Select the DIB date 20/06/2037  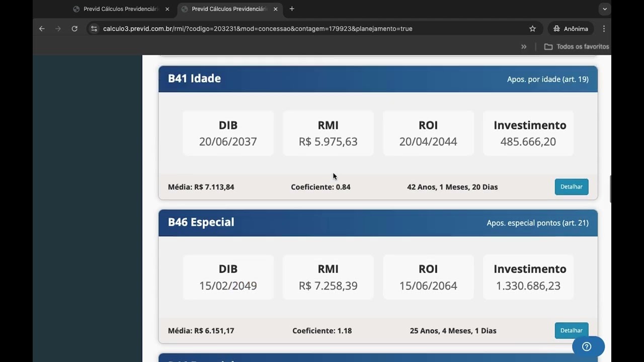pyautogui.click(x=228, y=141)
